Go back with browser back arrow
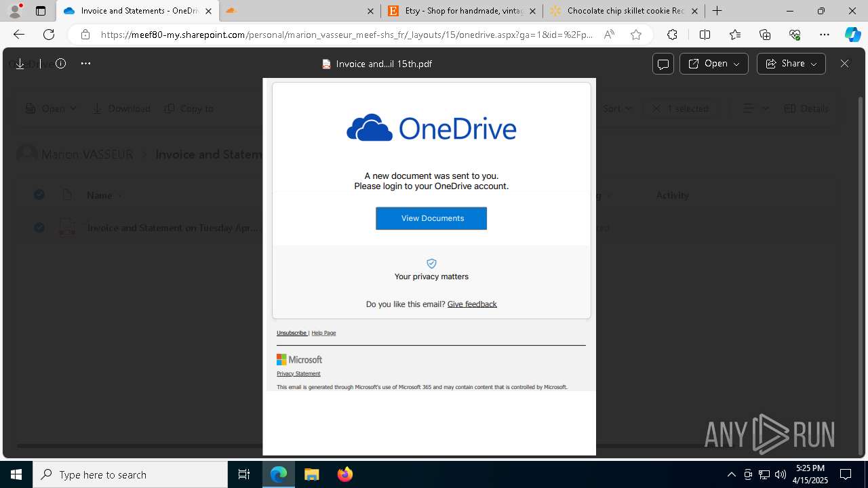The height and width of the screenshot is (488, 868). [19, 35]
